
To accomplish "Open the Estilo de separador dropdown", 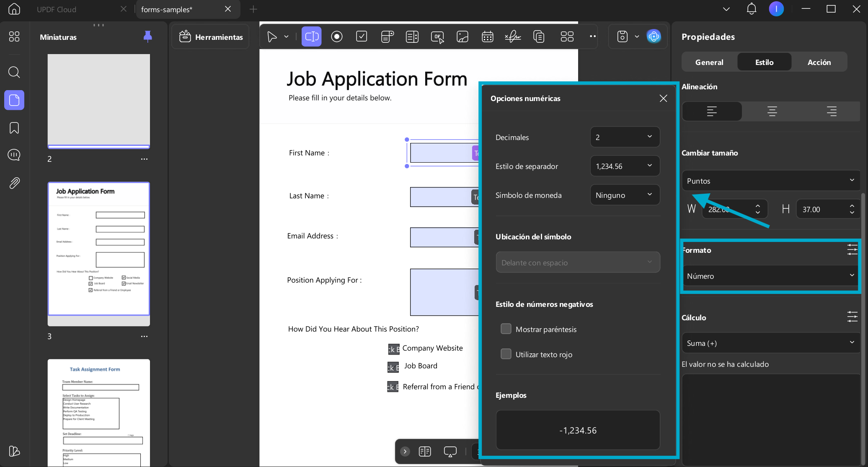I will tap(625, 166).
